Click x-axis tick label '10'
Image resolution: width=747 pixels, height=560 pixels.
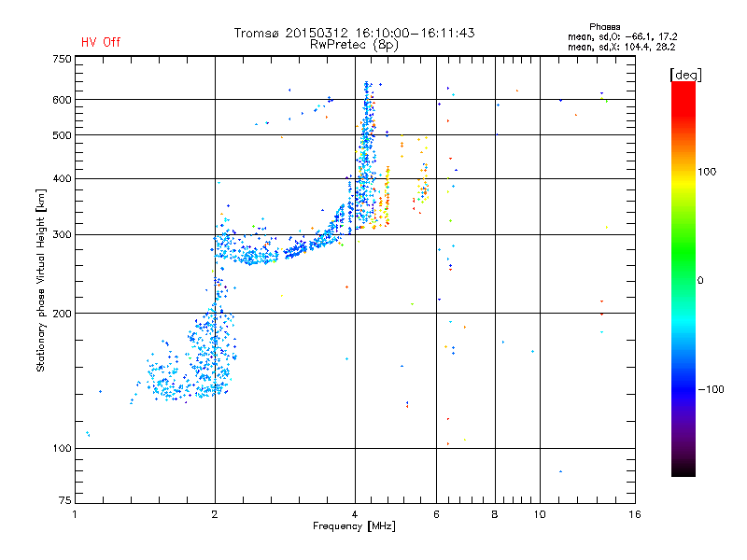[x=540, y=514]
